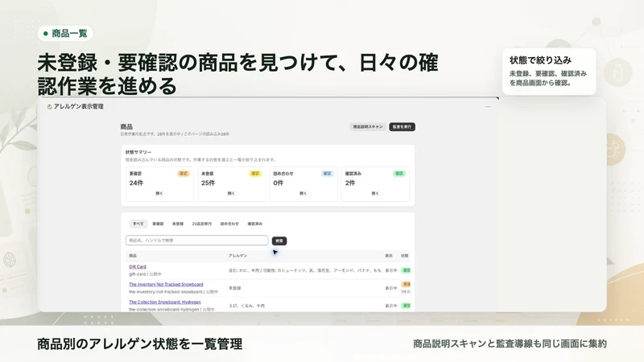Switch to the 29品目移行 filter tab
Image resolution: width=644 pixels, height=362 pixels.
click(202, 224)
